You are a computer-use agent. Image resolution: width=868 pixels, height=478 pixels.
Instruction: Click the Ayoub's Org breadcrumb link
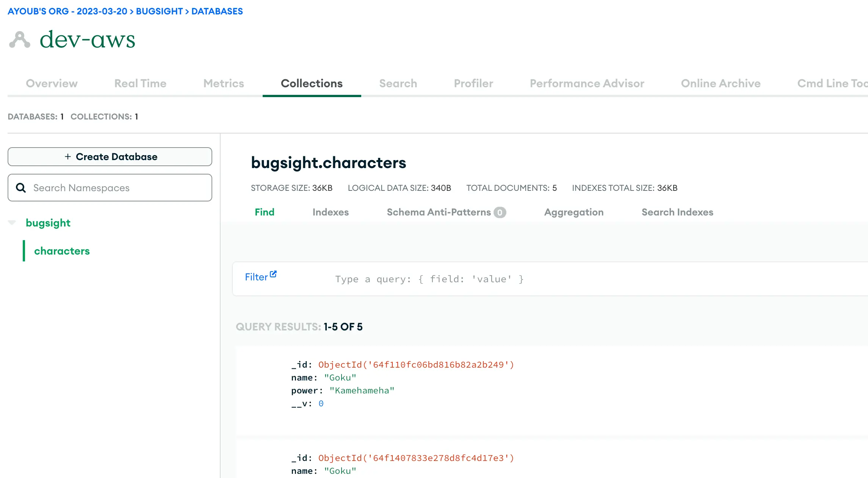click(x=67, y=11)
